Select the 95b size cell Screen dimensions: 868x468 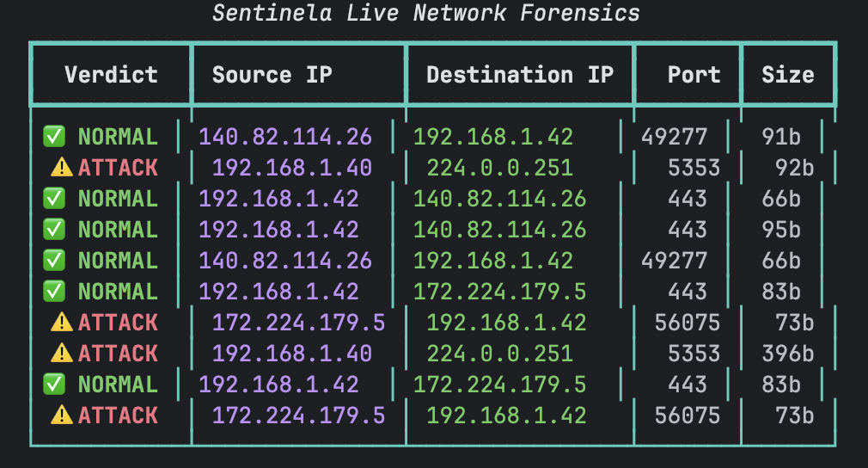click(780, 230)
